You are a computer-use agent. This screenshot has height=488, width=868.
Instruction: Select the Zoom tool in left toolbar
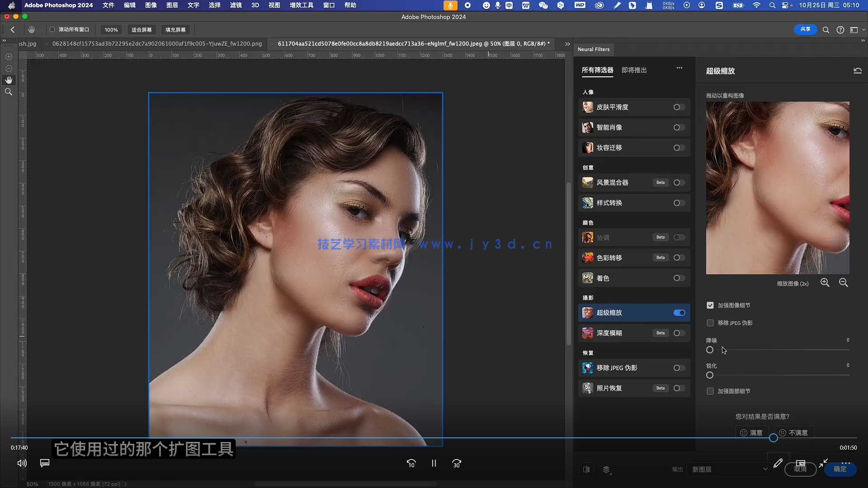click(x=9, y=92)
